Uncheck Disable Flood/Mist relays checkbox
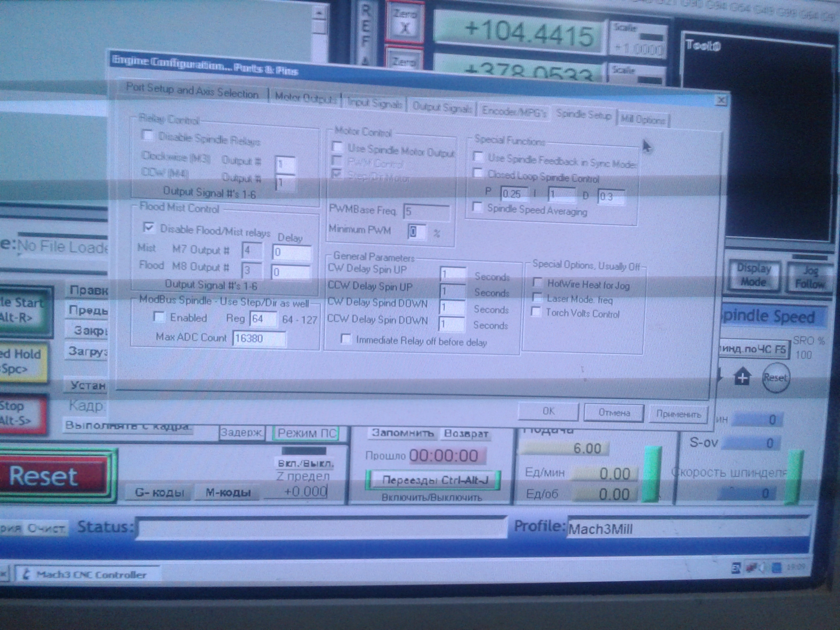The image size is (840, 630). click(x=148, y=228)
